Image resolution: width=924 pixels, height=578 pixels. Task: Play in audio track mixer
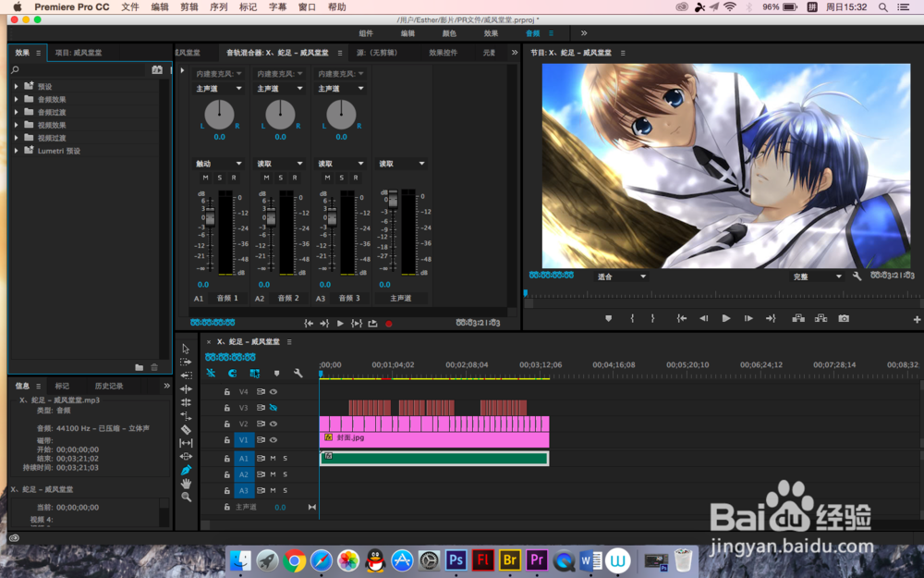pyautogui.click(x=340, y=324)
